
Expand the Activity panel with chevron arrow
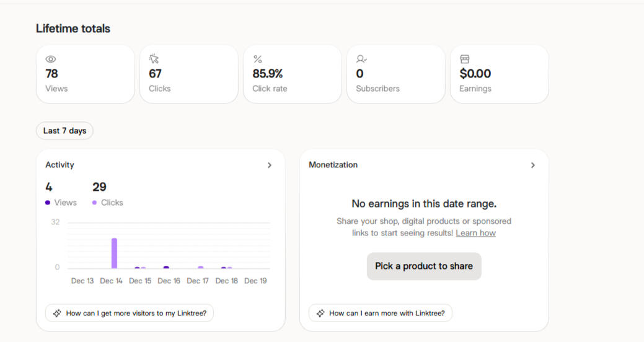[x=270, y=165]
